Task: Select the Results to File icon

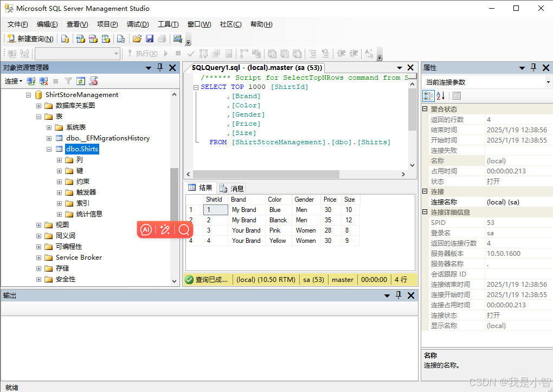Action: click(297, 54)
